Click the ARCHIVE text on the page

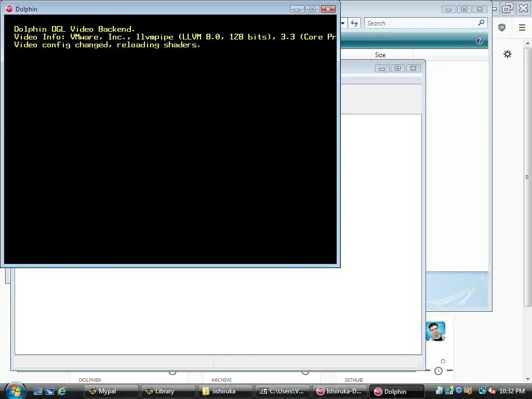point(221,380)
